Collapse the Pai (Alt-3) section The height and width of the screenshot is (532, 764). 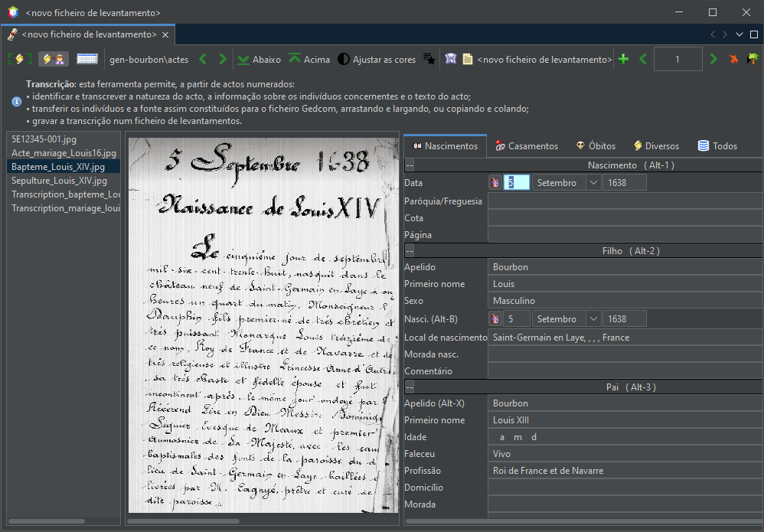[x=410, y=387]
